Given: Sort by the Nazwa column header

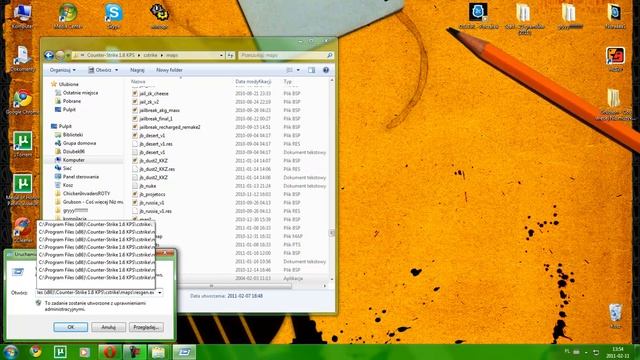Looking at the screenshot, I should pyautogui.click(x=138, y=82).
